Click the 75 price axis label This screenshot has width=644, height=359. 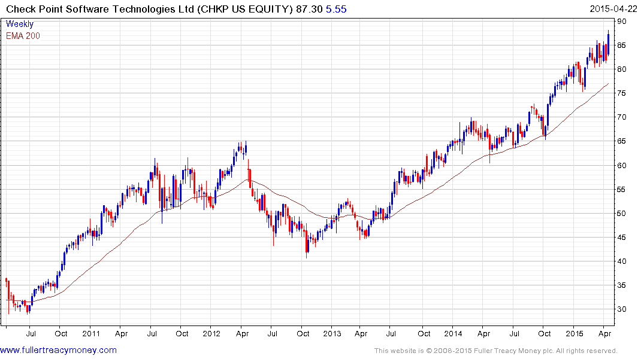(x=621, y=93)
